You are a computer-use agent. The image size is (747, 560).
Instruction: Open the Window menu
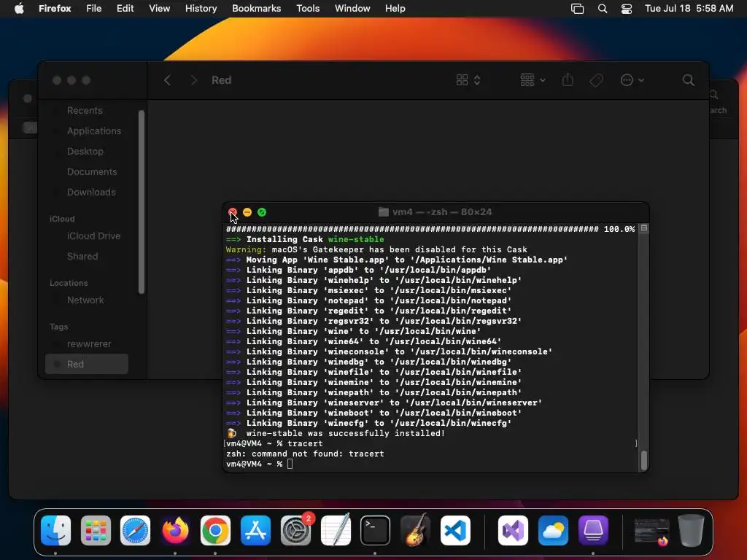tap(352, 8)
